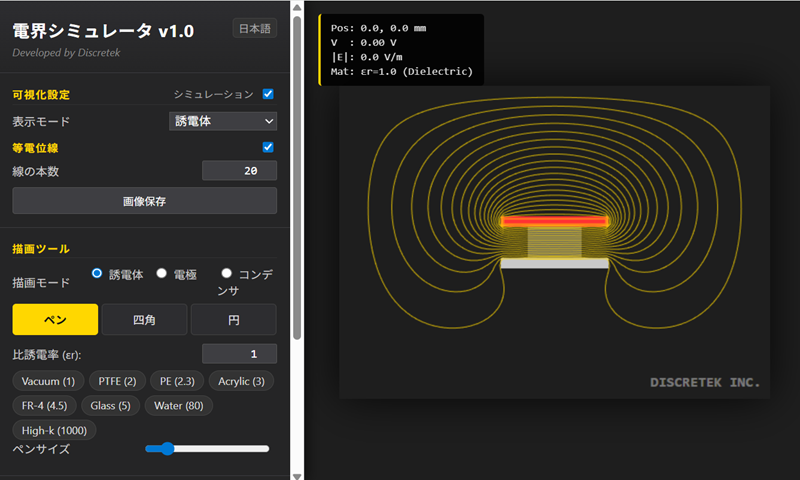Image resolution: width=800 pixels, height=480 pixels.
Task: Click the 比誘電率 value field
Action: click(239, 354)
